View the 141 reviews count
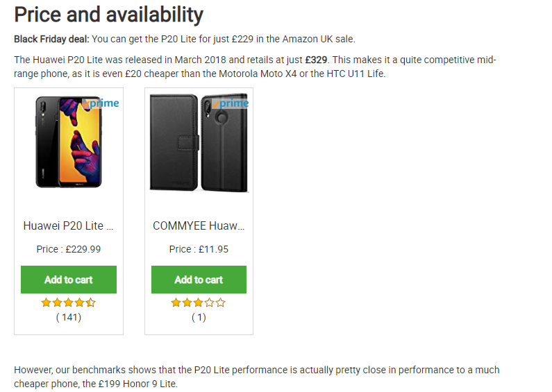The height and width of the screenshot is (392, 552). click(69, 317)
